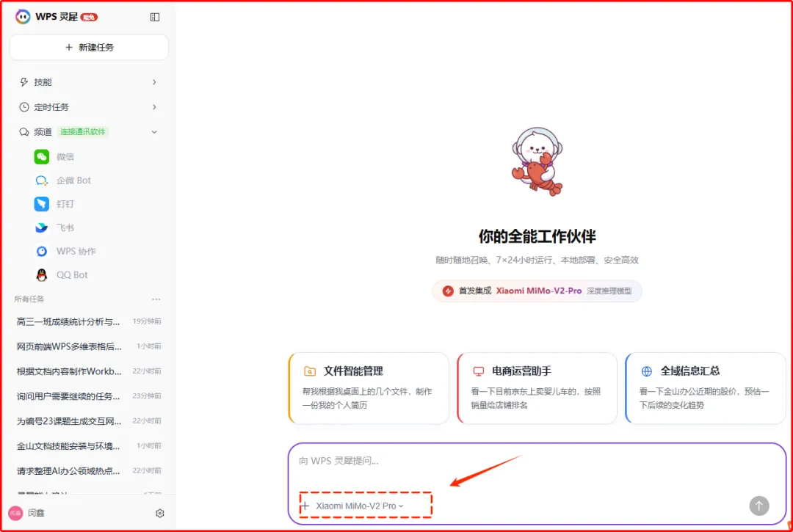Open settings via the gear icon
Viewport: 793px width, 532px height.
[x=160, y=514]
